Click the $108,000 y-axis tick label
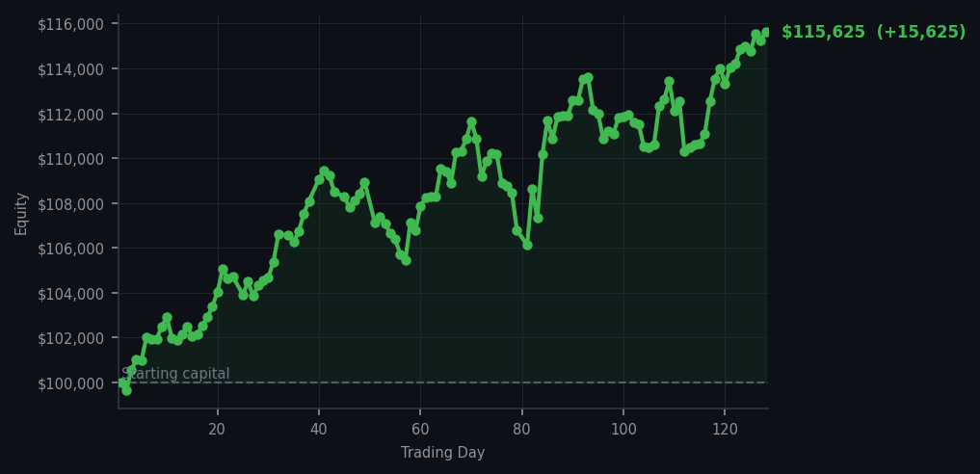Image resolution: width=980 pixels, height=474 pixels. [x=70, y=204]
